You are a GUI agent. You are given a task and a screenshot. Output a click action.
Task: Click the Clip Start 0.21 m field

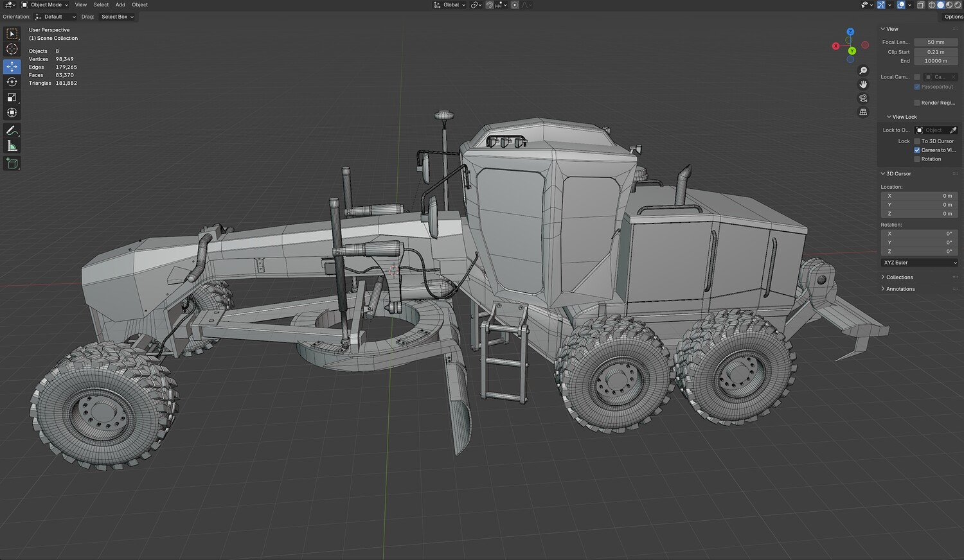pyautogui.click(x=936, y=52)
